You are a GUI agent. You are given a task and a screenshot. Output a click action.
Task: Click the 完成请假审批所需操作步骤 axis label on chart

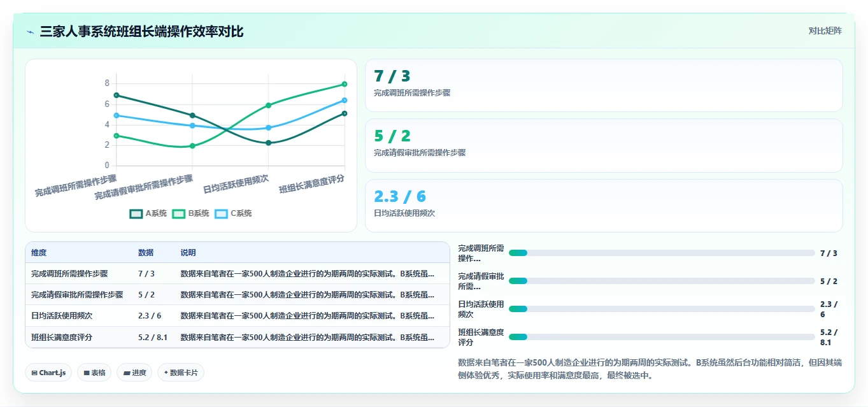(144, 187)
